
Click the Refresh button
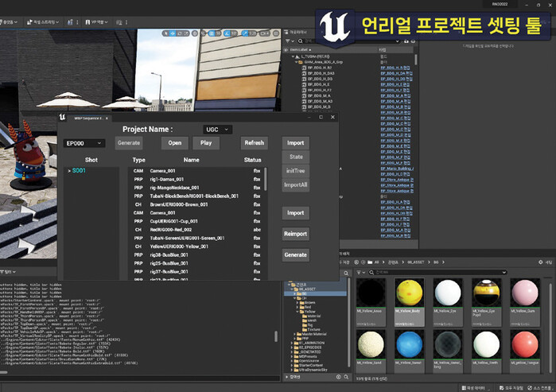(x=255, y=143)
